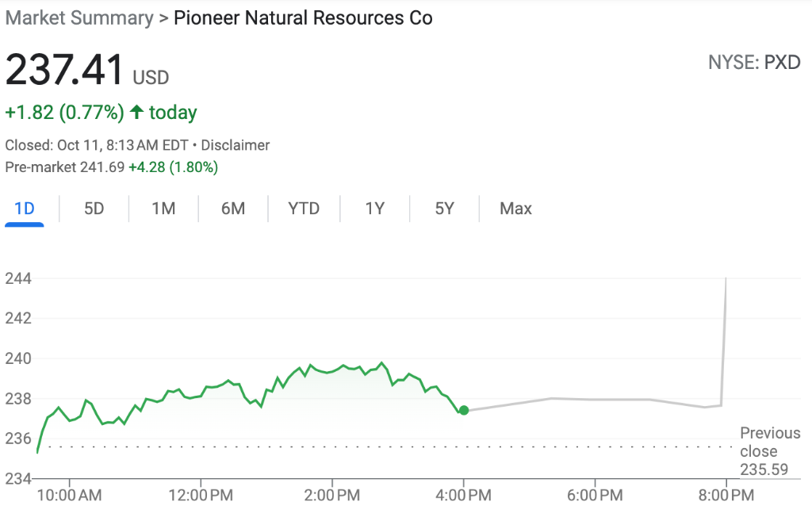812x521 pixels.
Task: Switch to the 5D chart tab
Action: click(94, 209)
